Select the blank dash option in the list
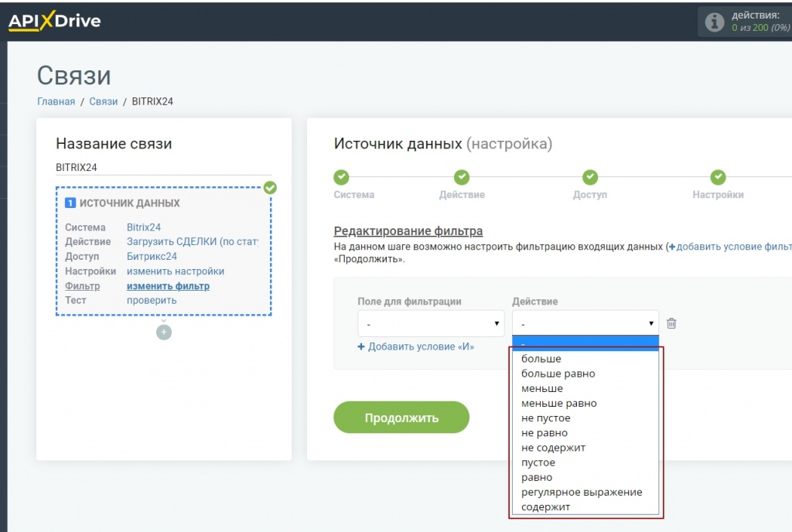The image size is (792, 532). click(x=585, y=343)
